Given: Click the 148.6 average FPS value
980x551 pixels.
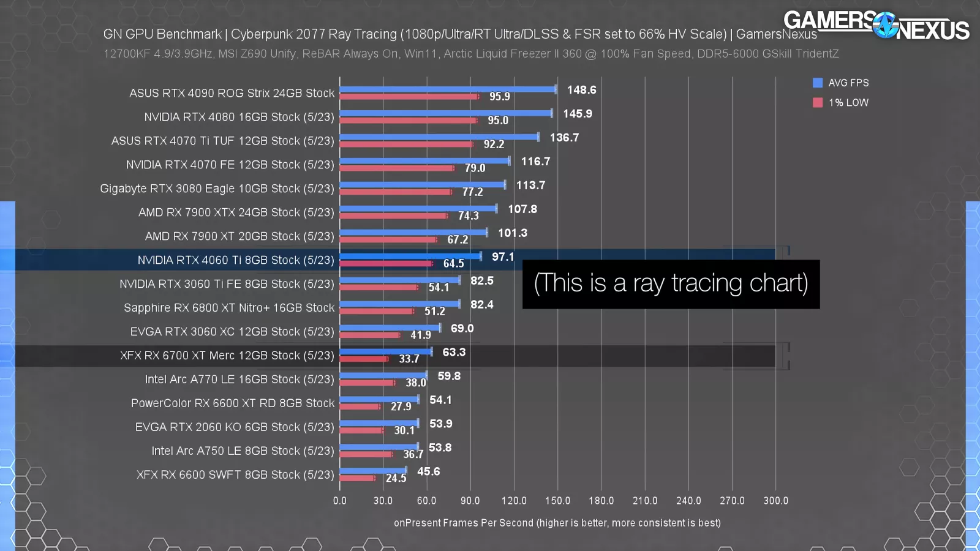Looking at the screenshot, I should (581, 90).
